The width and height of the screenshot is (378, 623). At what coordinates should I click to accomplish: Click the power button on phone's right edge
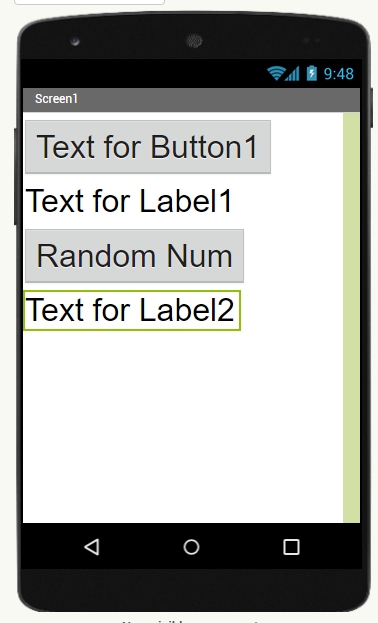tap(372, 107)
